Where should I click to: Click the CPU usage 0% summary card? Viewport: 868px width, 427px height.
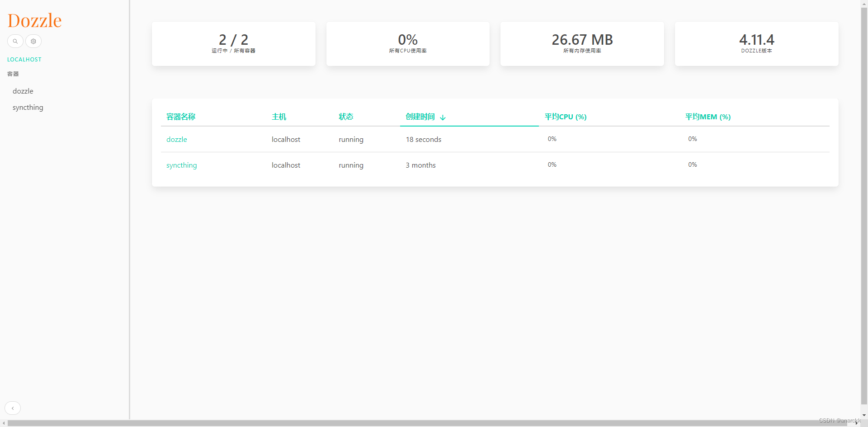click(407, 43)
